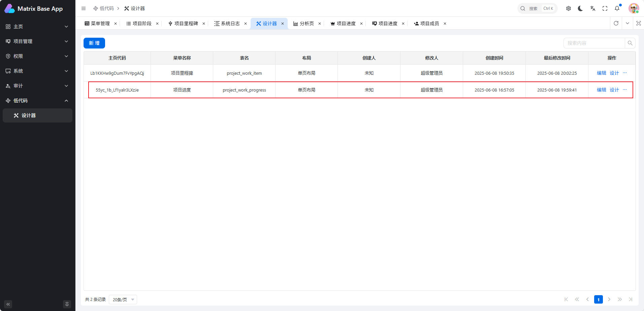Viewport: 644px width, 311px height.
Task: Click 编辑 link for 项目里程碑 row
Action: point(601,73)
